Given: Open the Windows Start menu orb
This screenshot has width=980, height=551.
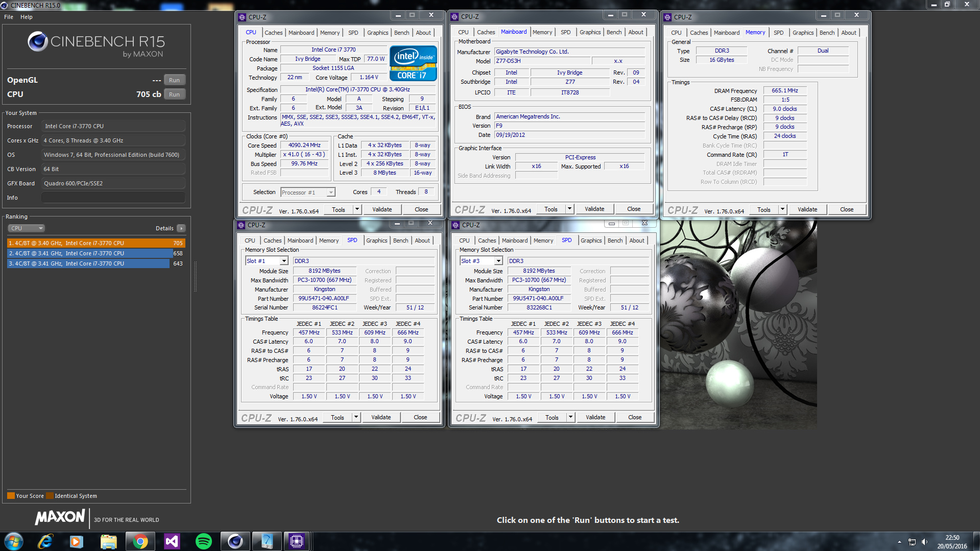Looking at the screenshot, I should click(14, 541).
